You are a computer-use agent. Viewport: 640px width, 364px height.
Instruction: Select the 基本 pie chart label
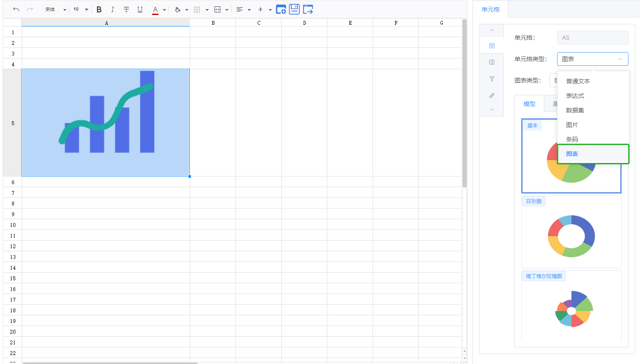pos(532,126)
